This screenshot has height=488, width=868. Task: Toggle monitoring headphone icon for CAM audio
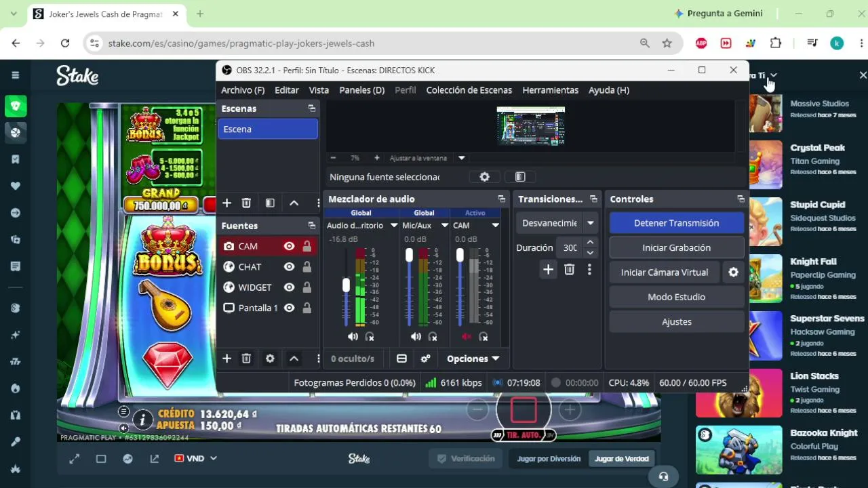[x=484, y=336]
